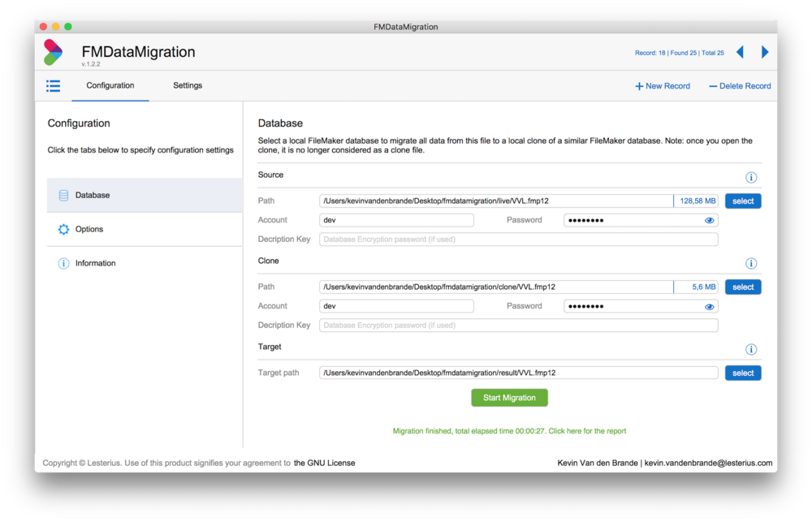The image size is (812, 522).
Task: Click the Target path field
Action: tap(518, 373)
